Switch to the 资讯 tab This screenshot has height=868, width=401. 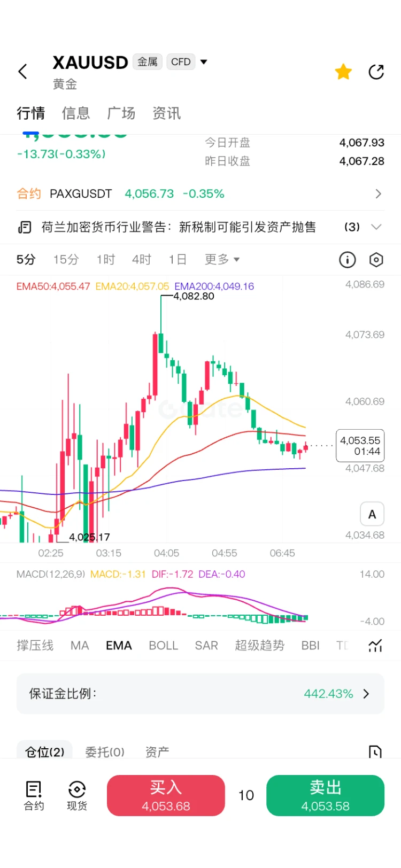tap(167, 113)
